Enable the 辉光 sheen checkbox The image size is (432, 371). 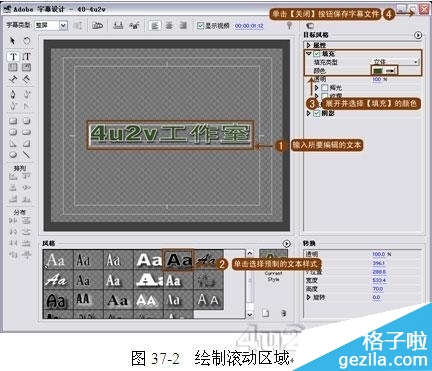click(x=325, y=88)
